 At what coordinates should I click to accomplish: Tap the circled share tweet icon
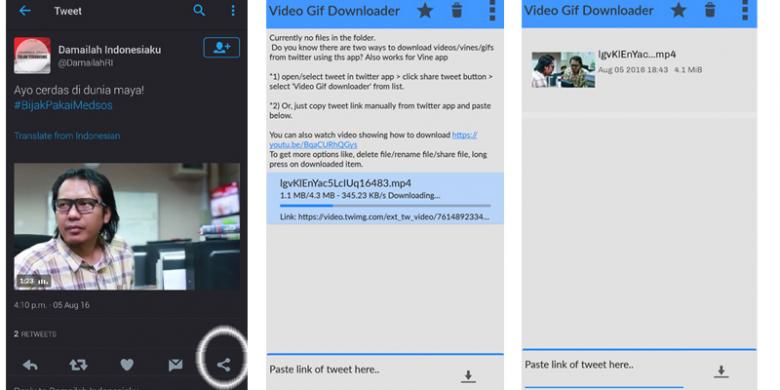223,365
